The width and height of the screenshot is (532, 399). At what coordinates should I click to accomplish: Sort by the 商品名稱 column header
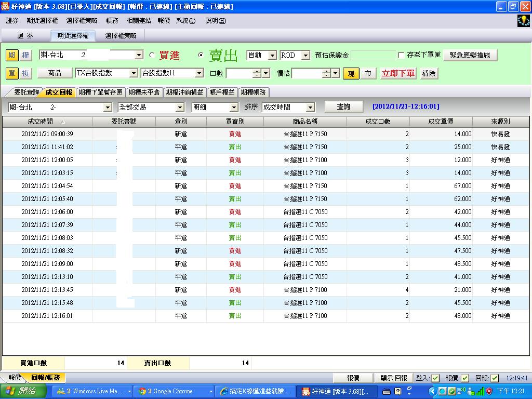305,122
